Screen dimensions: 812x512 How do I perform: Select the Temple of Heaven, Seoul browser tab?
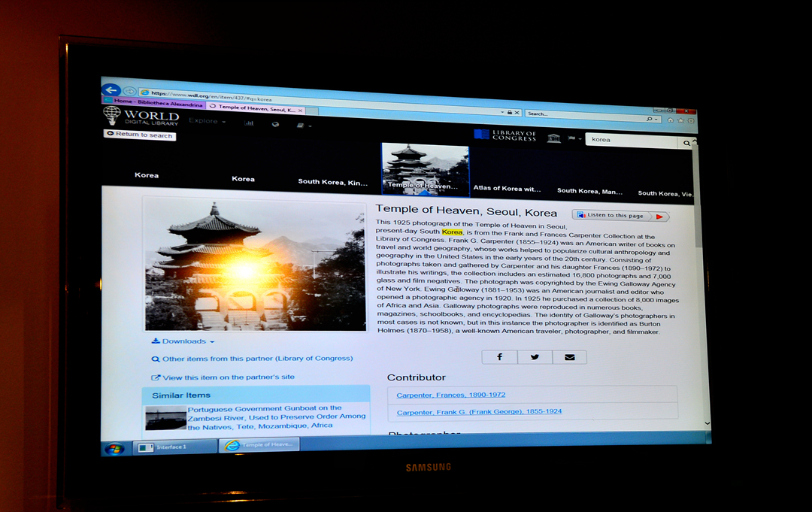click(256, 108)
